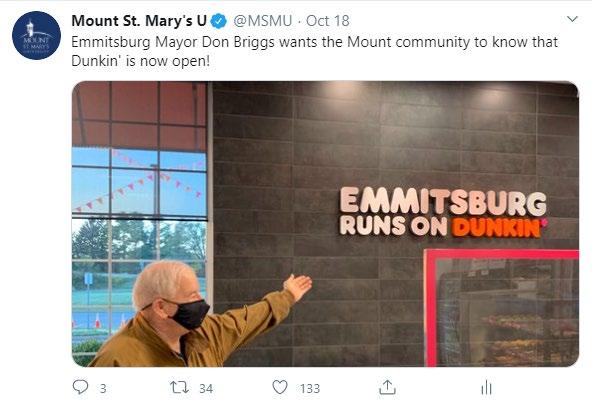The image size is (592, 402).
Task: Click the man's outstretched hand in photo
Action: click(298, 286)
